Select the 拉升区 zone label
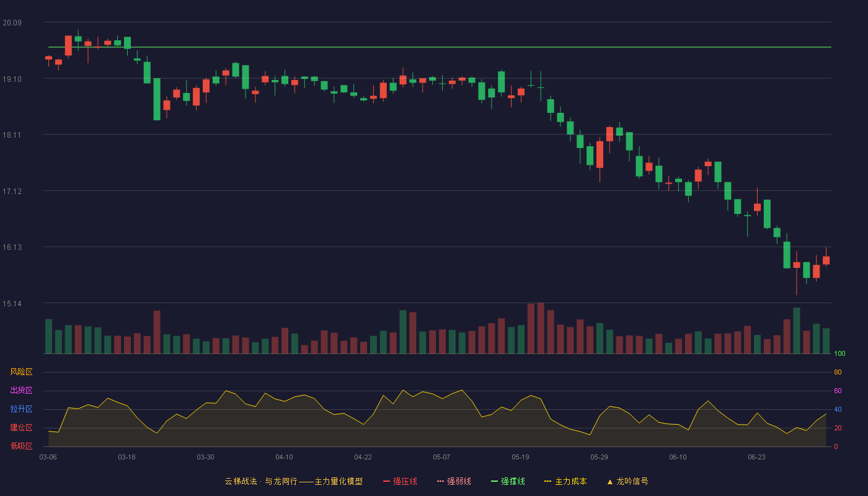868x496 pixels. [x=21, y=409]
